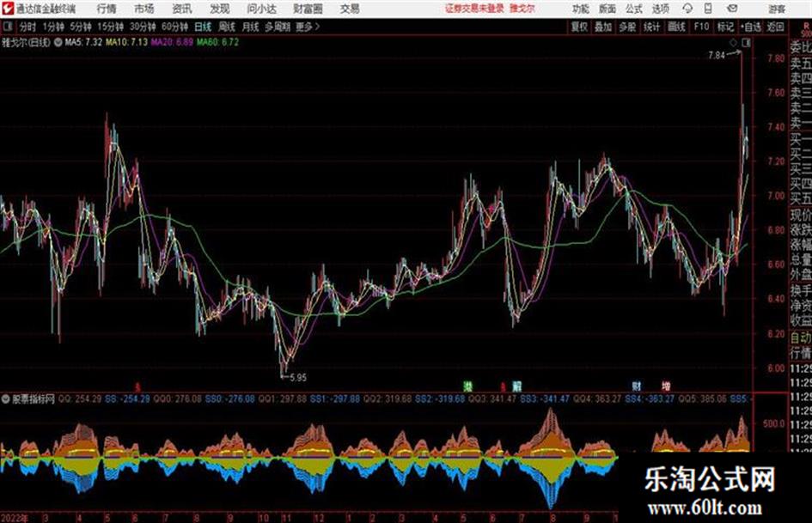The height and width of the screenshot is (523, 812).
Task: Click the 标记 mark button
Action: point(725,27)
